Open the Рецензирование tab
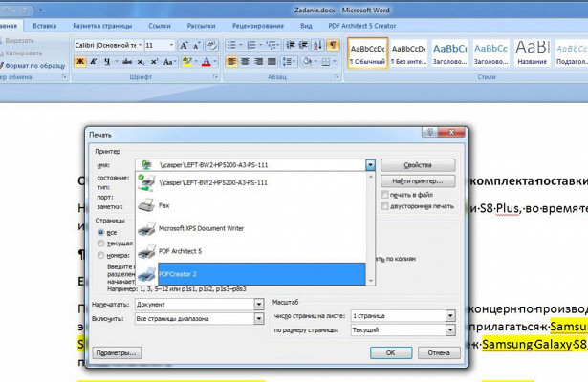 pos(258,26)
